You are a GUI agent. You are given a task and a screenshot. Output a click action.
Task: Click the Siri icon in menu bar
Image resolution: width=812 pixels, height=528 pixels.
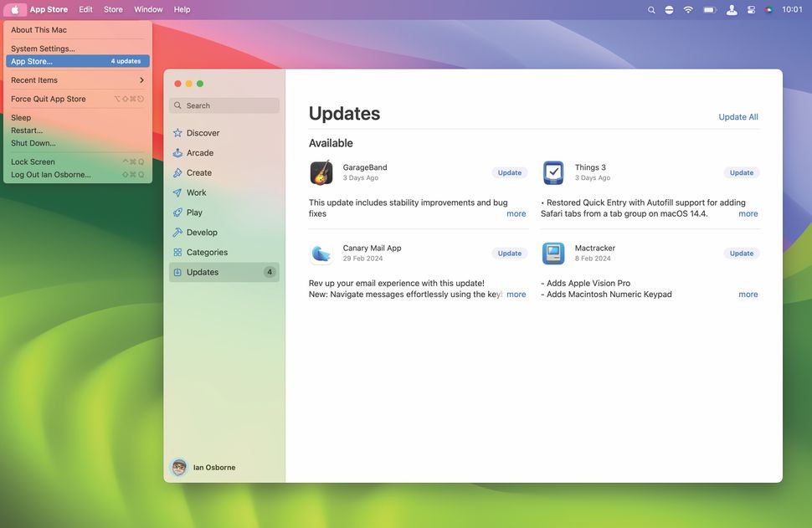(x=768, y=9)
